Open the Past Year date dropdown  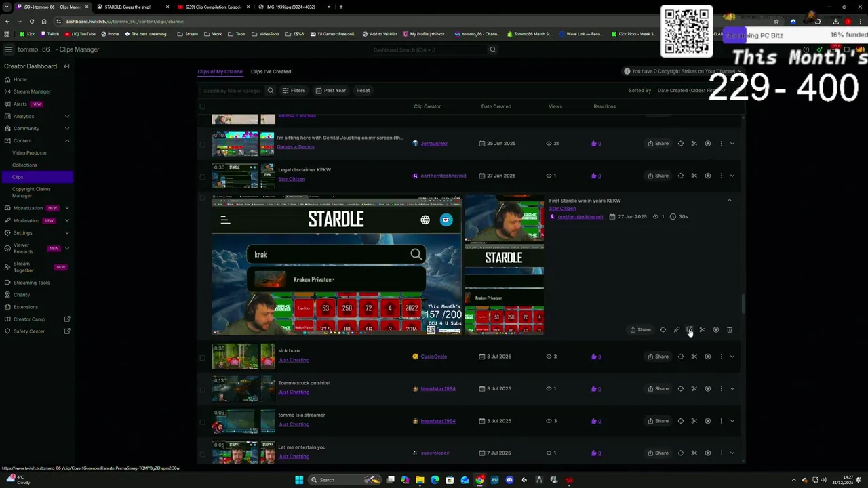pos(330,90)
